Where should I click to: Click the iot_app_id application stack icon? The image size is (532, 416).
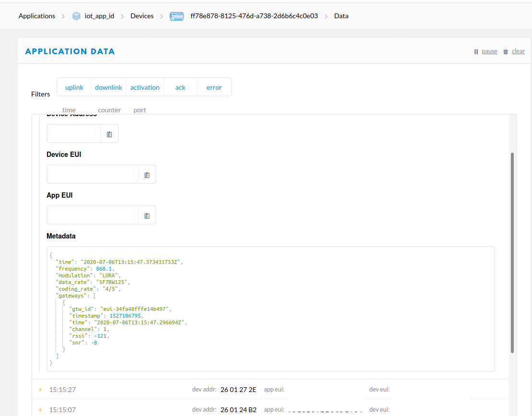(76, 16)
